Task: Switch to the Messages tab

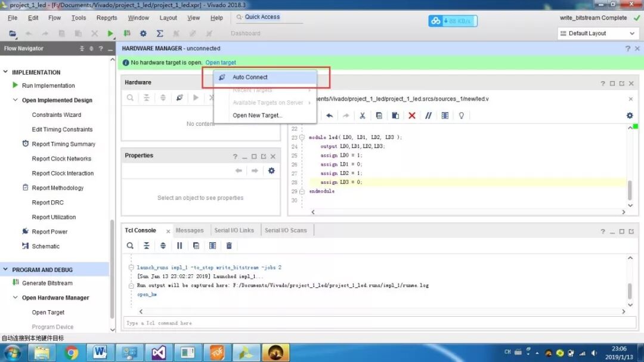Action: 190,231
